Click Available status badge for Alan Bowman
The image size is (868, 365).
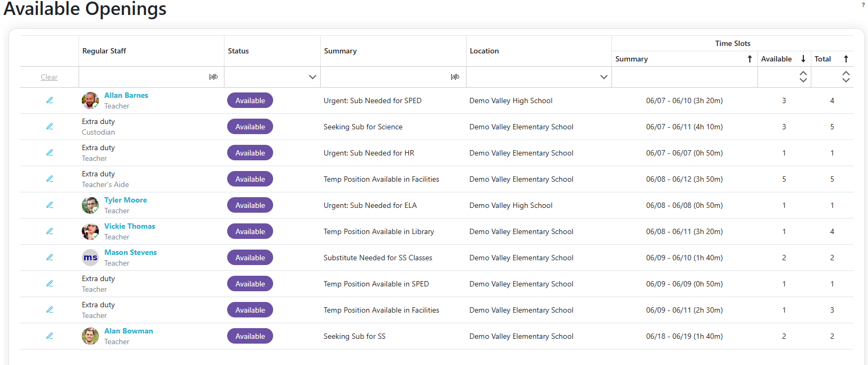[x=250, y=336]
